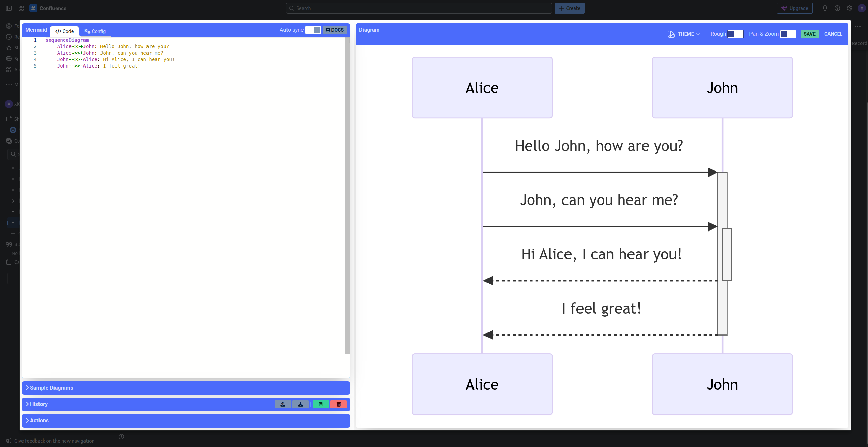Click the DOCS button
The height and width of the screenshot is (447, 868).
pyautogui.click(x=335, y=30)
